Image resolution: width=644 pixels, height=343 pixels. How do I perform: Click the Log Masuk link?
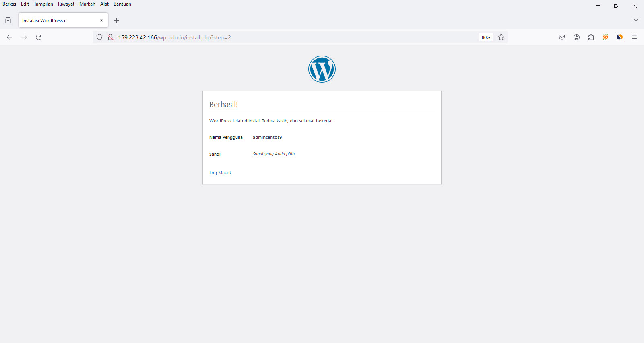(x=221, y=173)
